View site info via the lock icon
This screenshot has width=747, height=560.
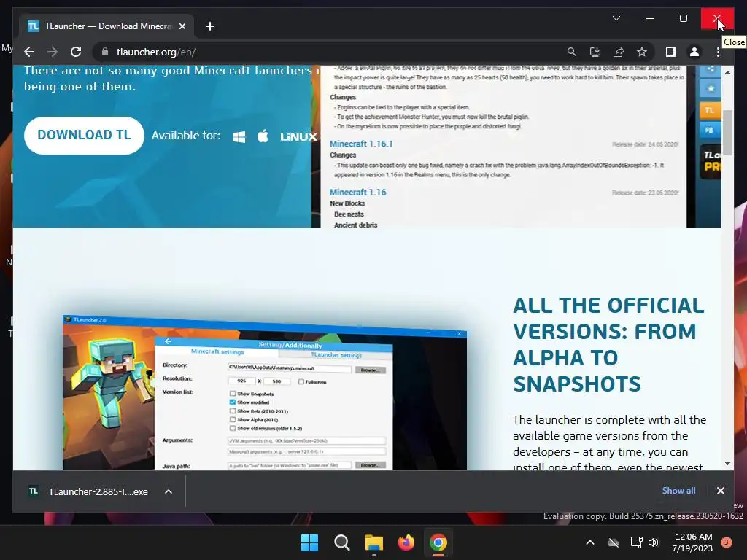click(x=105, y=52)
